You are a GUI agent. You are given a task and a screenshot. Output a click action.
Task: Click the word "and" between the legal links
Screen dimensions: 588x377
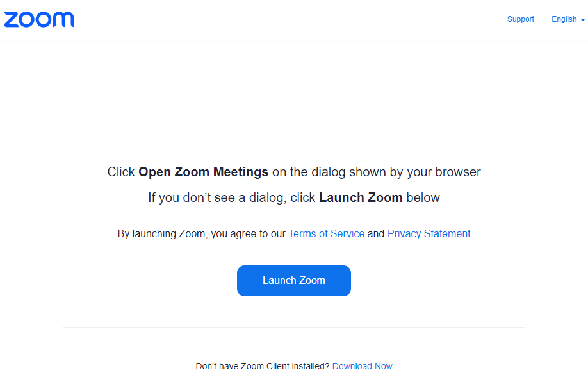(x=376, y=234)
